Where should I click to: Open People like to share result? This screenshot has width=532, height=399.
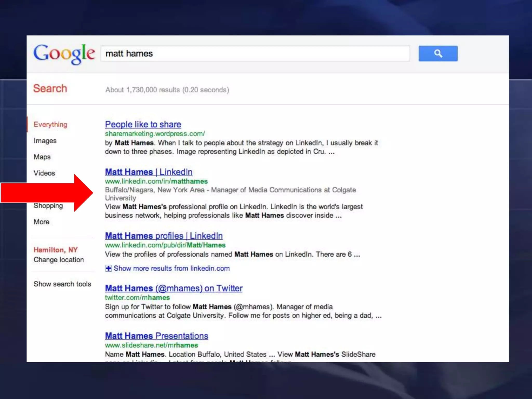(143, 124)
